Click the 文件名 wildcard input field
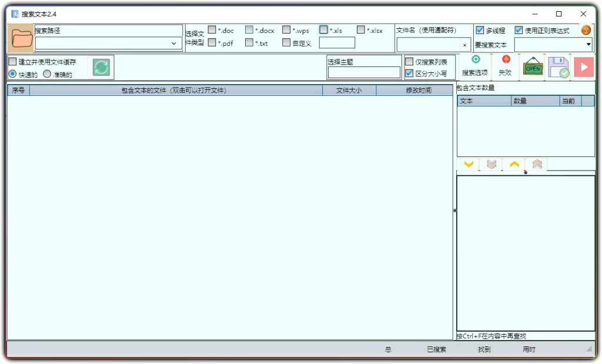602x364 pixels. pos(429,45)
